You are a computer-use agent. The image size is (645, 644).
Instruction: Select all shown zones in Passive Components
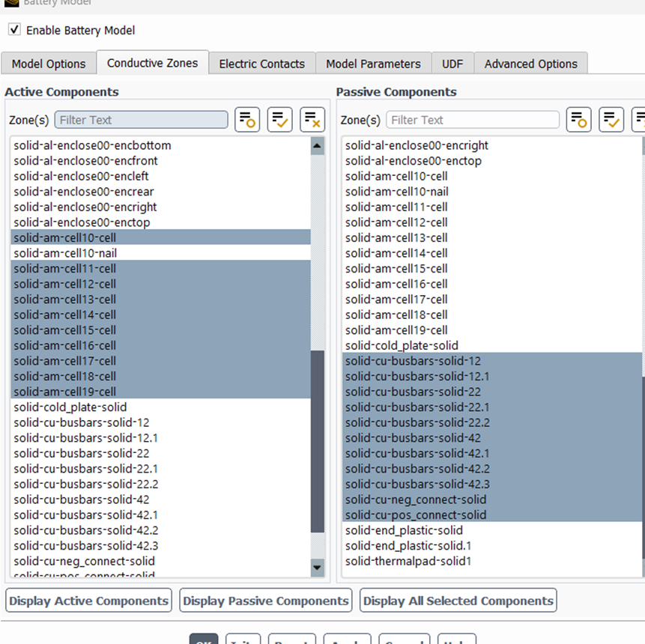pos(611,120)
